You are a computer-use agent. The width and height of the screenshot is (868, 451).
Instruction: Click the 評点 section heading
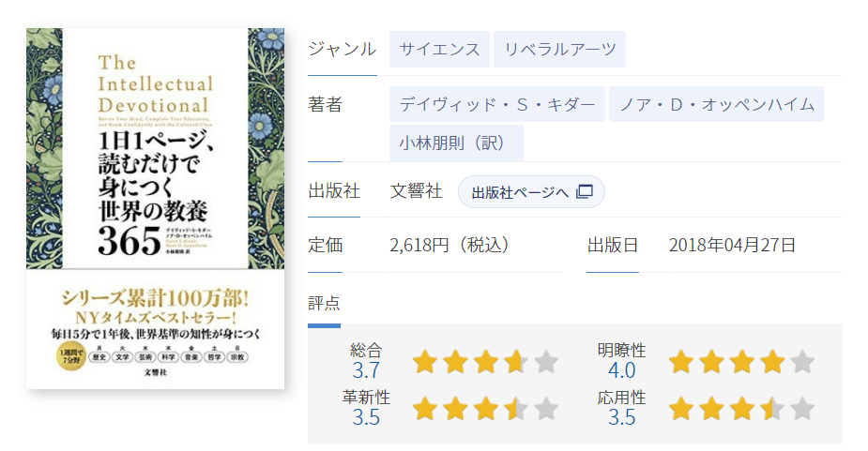pyautogui.click(x=324, y=303)
